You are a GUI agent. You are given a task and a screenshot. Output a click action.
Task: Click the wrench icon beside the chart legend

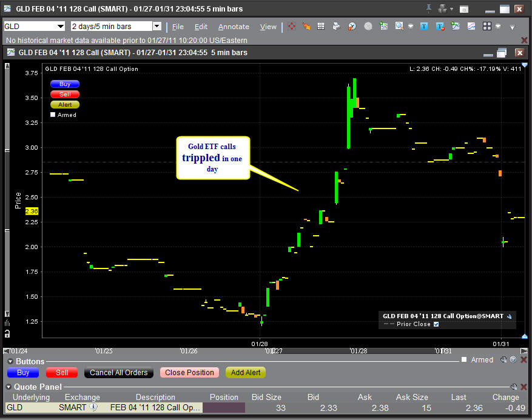click(510, 316)
